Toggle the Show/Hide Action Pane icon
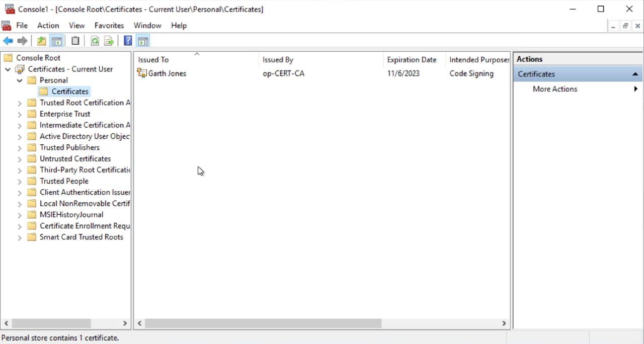The height and width of the screenshot is (344, 644). click(x=143, y=41)
